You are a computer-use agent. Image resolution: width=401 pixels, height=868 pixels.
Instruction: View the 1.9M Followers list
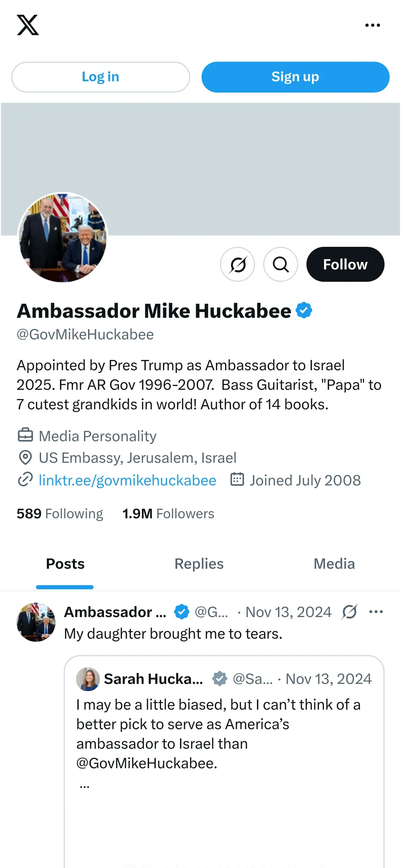click(168, 514)
